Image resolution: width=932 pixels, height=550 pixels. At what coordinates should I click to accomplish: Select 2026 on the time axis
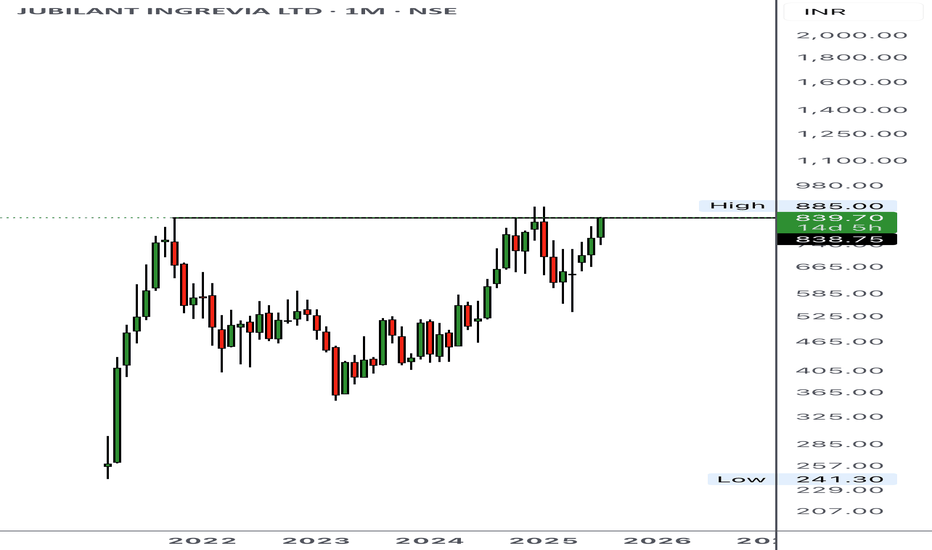(x=657, y=541)
